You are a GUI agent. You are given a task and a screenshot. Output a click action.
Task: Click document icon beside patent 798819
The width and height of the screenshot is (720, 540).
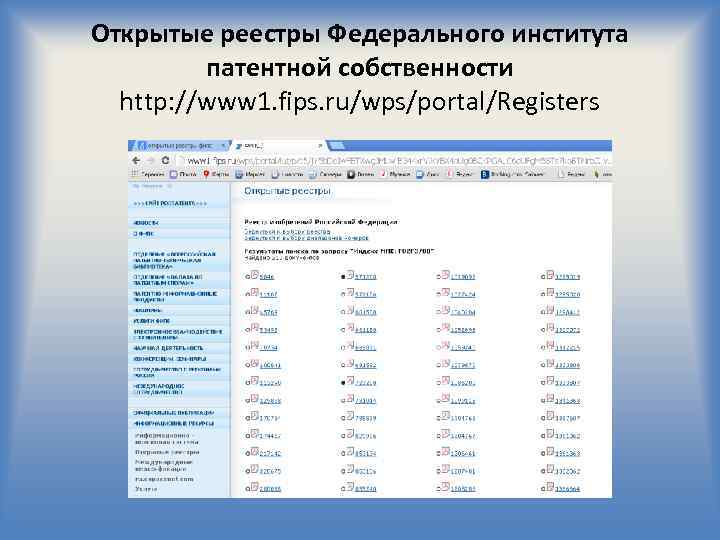350,416
